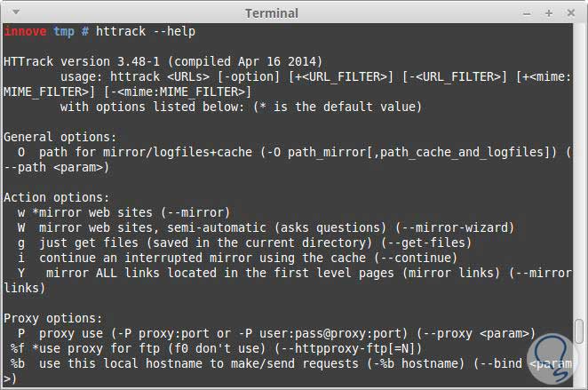Click the red 'innove' hostname in prompt
This screenshot has height=390, width=588.
tap(25, 31)
